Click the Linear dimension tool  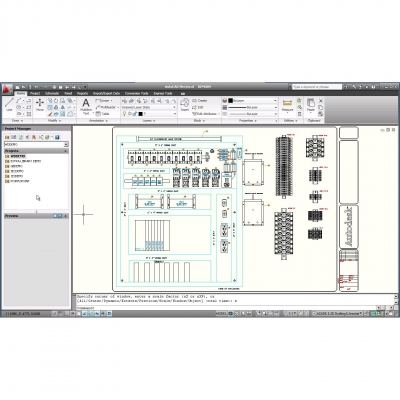tap(104, 100)
